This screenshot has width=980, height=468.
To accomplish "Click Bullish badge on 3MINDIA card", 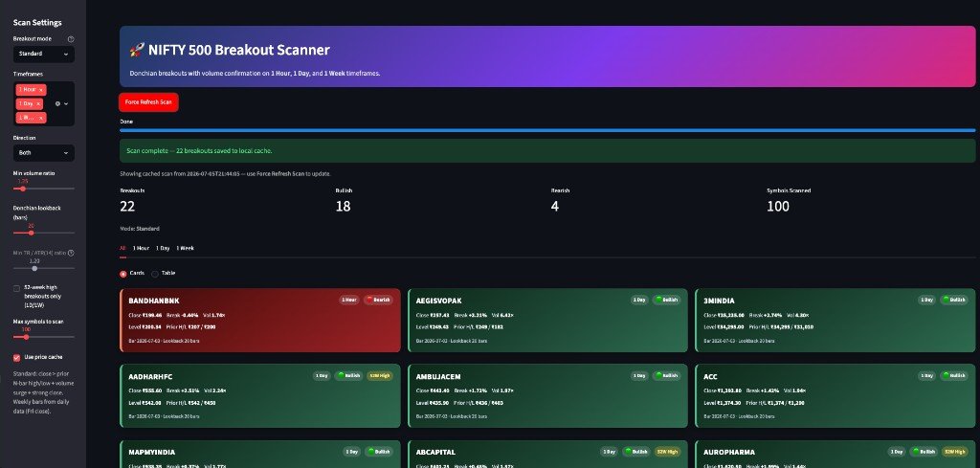I will click(x=954, y=300).
